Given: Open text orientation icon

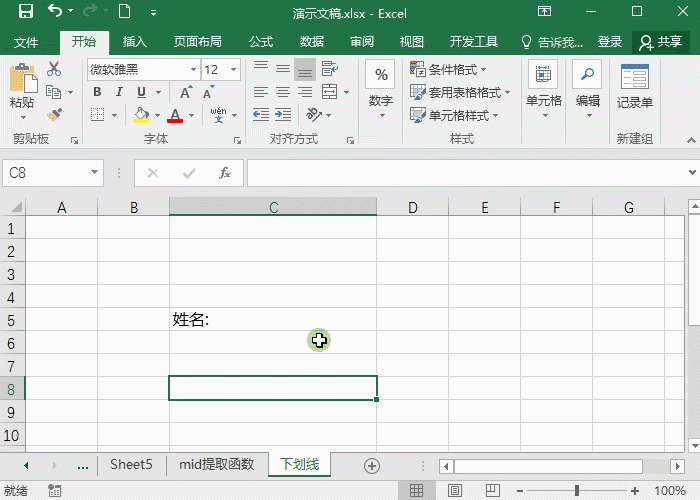Looking at the screenshot, I should [314, 115].
